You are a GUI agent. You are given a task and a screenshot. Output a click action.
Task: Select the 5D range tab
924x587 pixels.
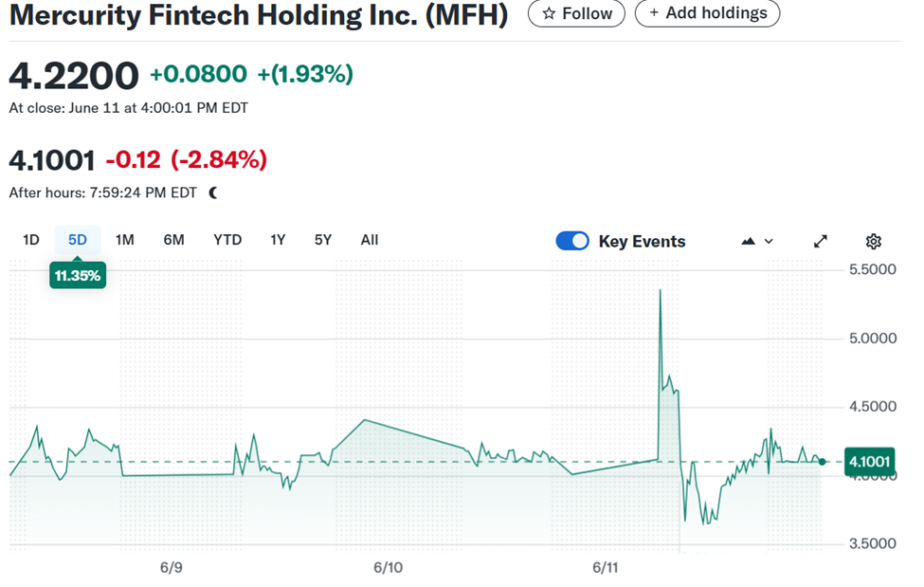78,240
